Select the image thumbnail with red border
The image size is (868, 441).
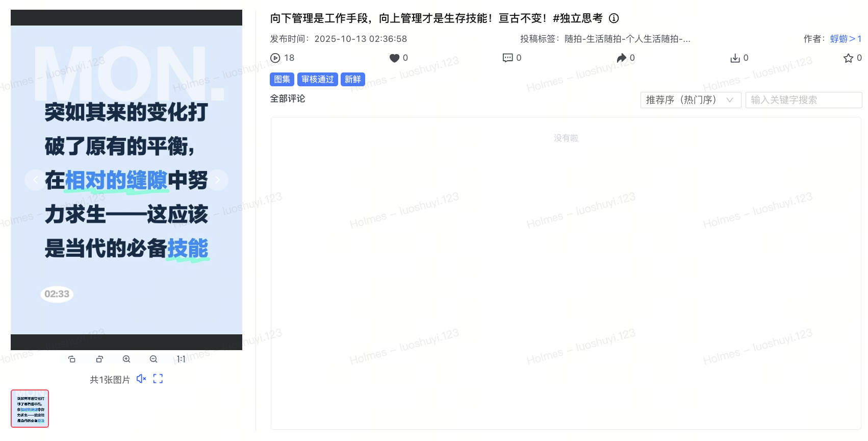pyautogui.click(x=30, y=408)
